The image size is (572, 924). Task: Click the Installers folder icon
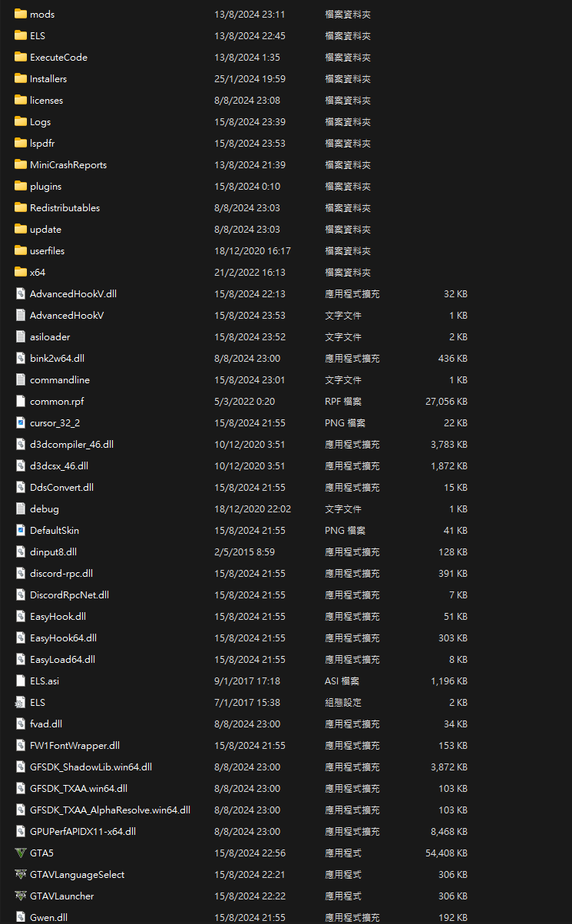click(x=21, y=78)
